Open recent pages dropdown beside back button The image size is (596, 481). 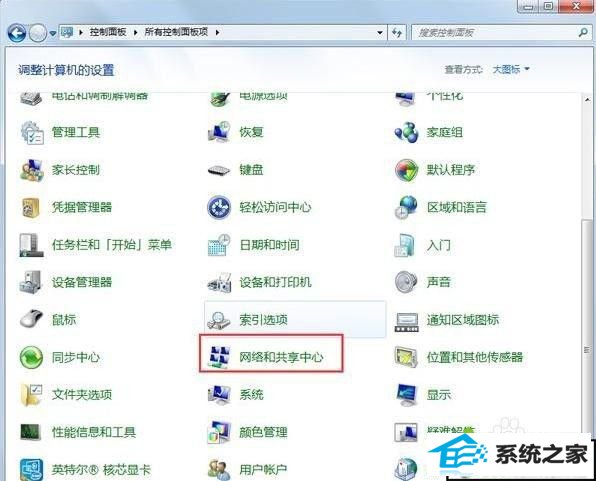(x=53, y=33)
